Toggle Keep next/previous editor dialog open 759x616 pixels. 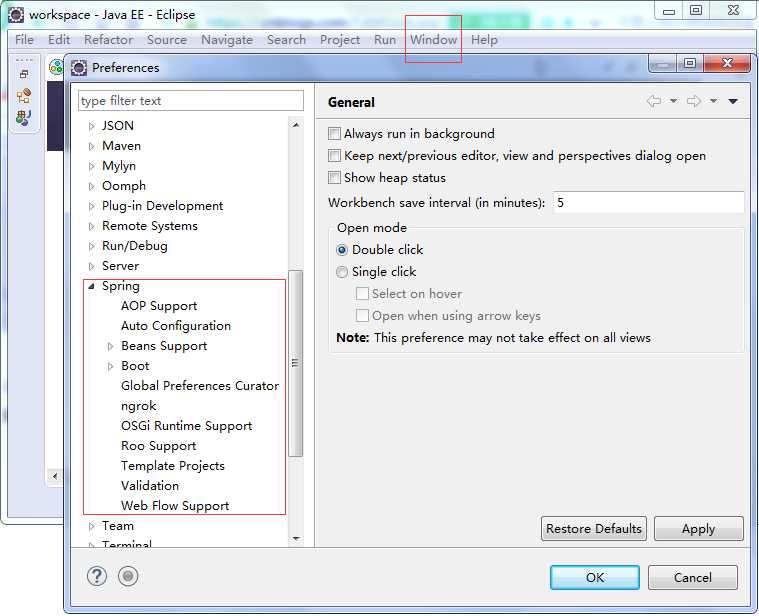(334, 156)
